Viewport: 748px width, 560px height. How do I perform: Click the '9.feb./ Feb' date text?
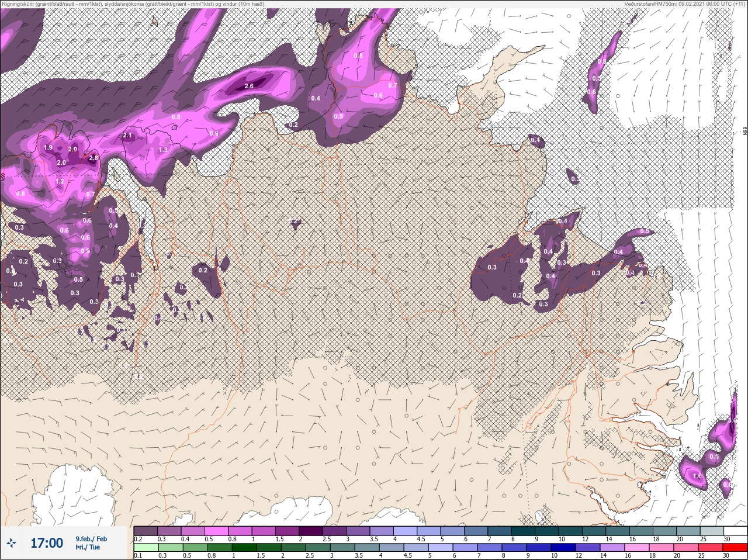(91, 539)
